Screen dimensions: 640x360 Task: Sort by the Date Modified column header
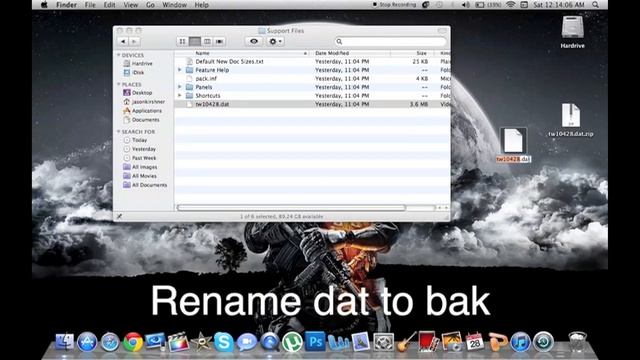[x=351, y=53]
